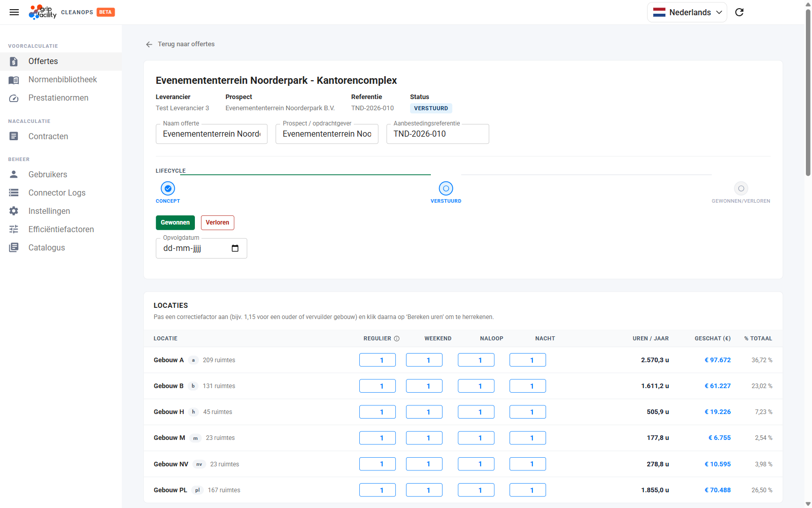Click Gebouw B Nacht factor field
The height and width of the screenshot is (508, 812).
[x=528, y=386]
